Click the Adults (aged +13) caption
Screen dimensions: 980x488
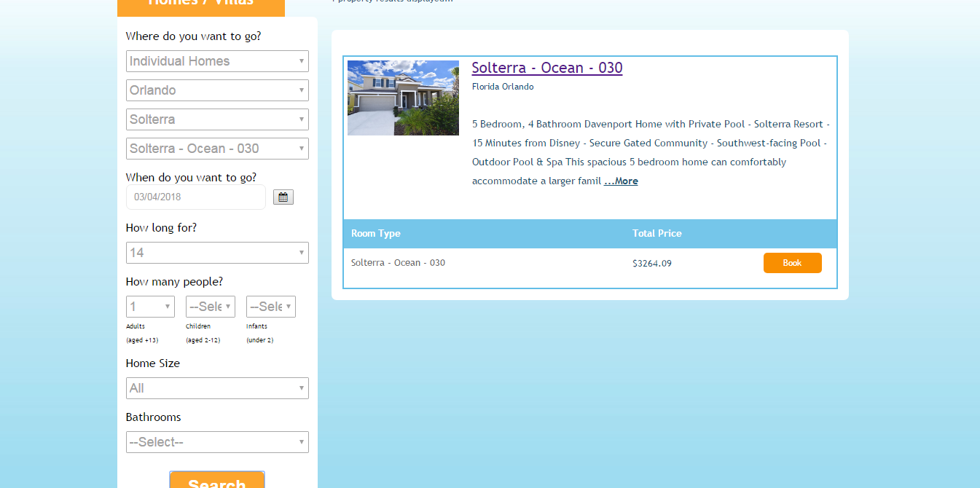(142, 334)
